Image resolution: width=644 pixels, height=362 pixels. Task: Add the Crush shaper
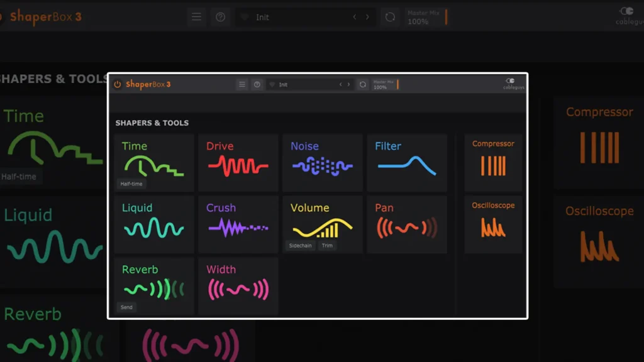[238, 224]
